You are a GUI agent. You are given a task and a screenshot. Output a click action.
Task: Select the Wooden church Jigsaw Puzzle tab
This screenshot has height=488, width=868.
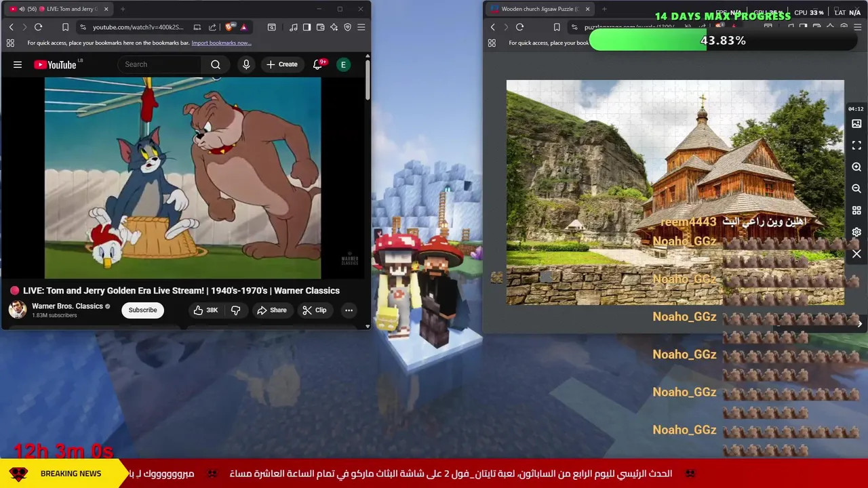click(x=539, y=9)
